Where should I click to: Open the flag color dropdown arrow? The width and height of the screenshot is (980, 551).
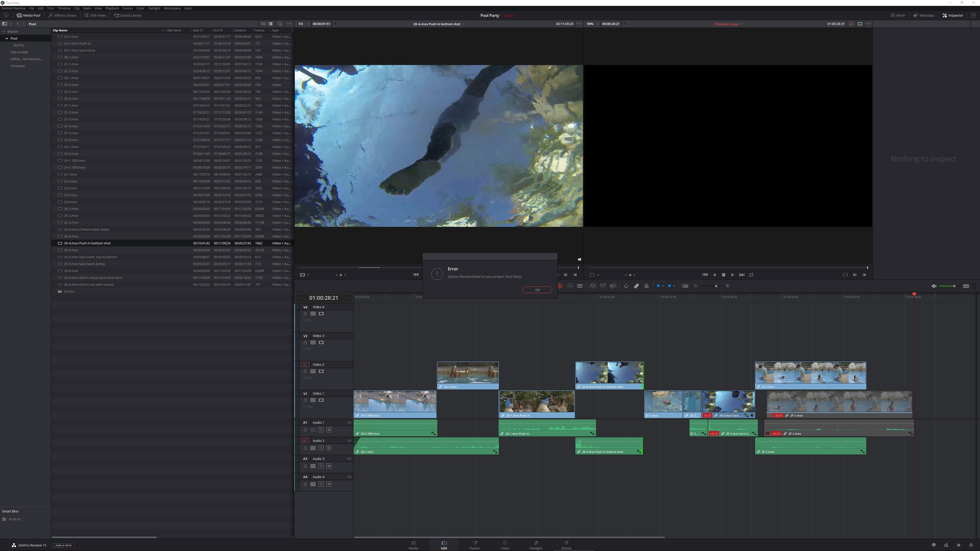[663, 286]
